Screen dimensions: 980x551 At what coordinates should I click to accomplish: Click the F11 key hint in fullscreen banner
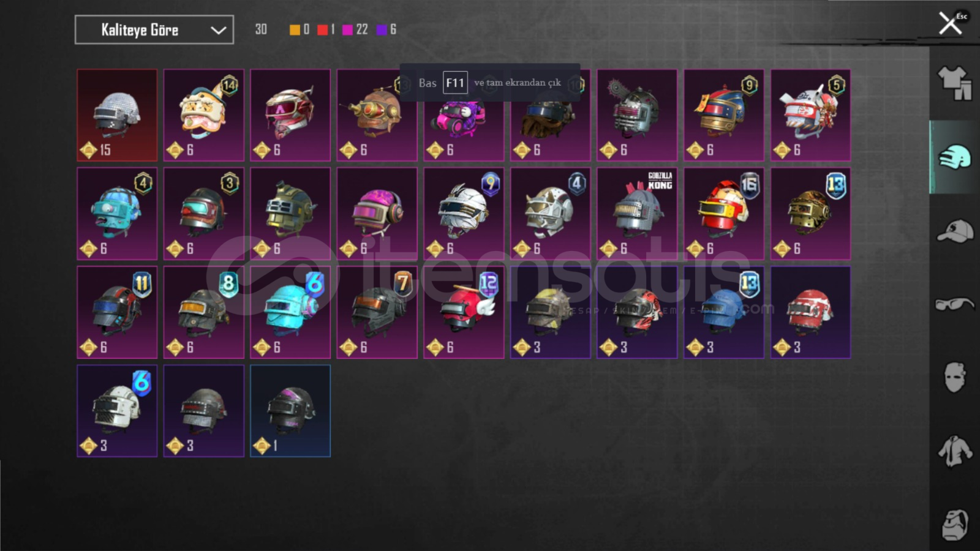point(455,83)
